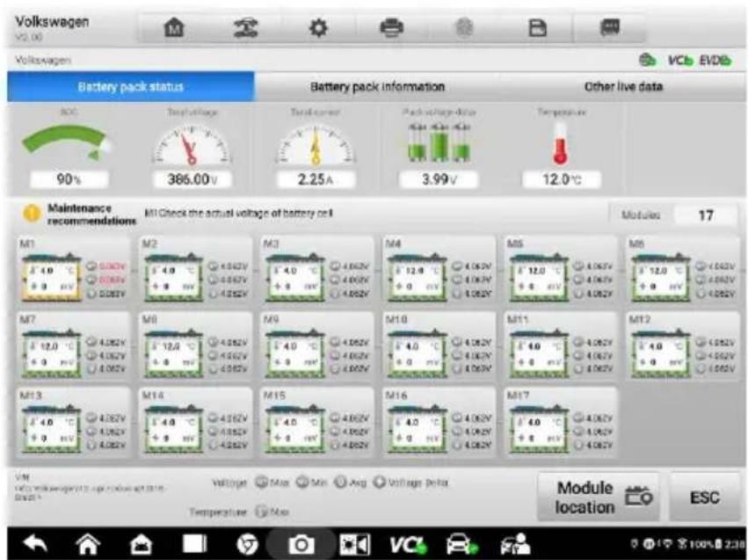The image size is (748, 560).
Task: Select the Temperature Max radio option
Action: click(272, 512)
